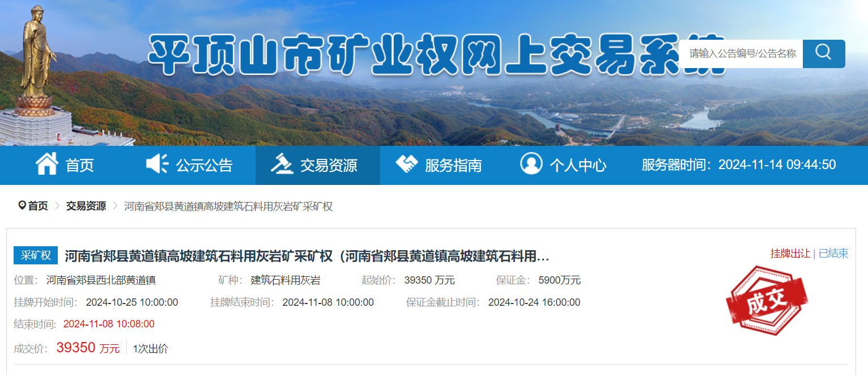This screenshot has width=868, height=375.
Task: Click the location pin icon in breadcrumb
Action: (22, 205)
